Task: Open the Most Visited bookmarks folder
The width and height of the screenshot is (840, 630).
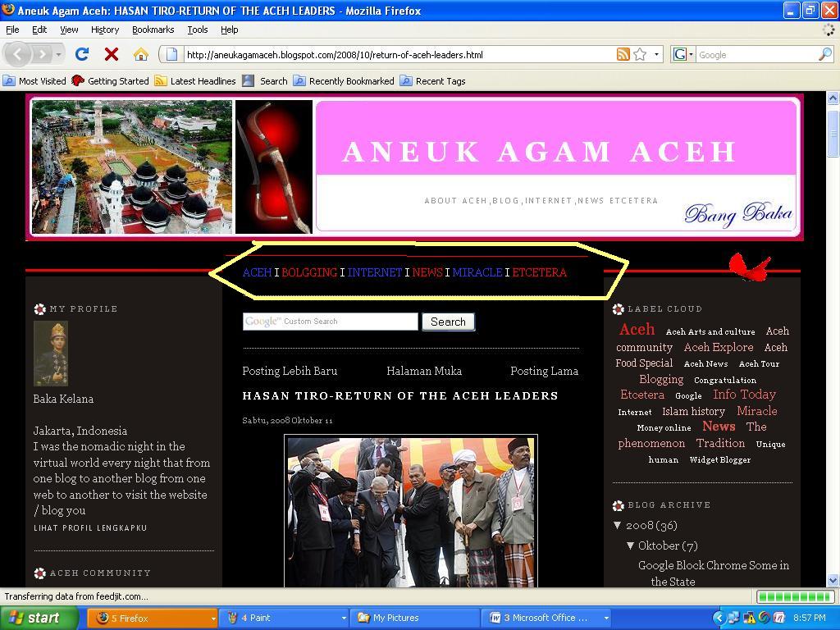Action: tap(34, 81)
